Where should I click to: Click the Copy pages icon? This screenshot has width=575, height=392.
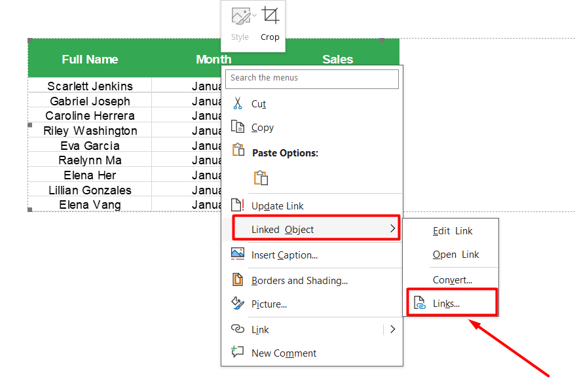237,127
